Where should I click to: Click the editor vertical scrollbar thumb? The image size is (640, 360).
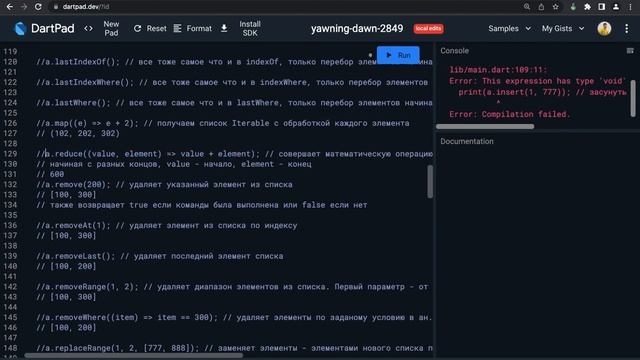430,182
